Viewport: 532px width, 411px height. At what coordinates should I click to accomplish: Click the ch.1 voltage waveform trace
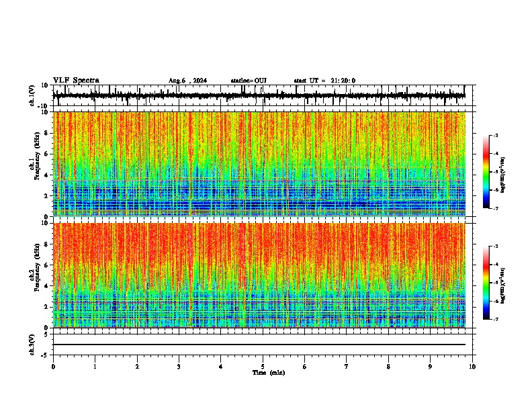259,95
